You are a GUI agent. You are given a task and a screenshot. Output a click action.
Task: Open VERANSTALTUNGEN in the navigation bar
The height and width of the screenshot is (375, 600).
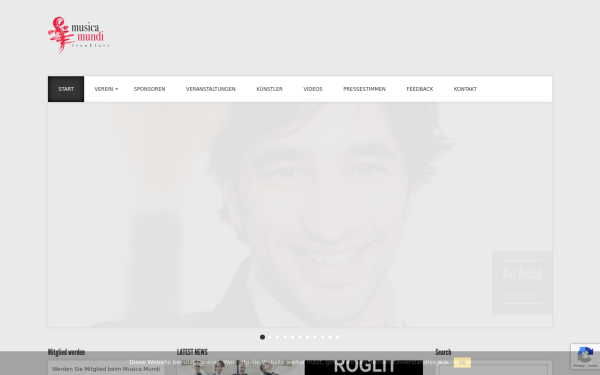(x=210, y=89)
